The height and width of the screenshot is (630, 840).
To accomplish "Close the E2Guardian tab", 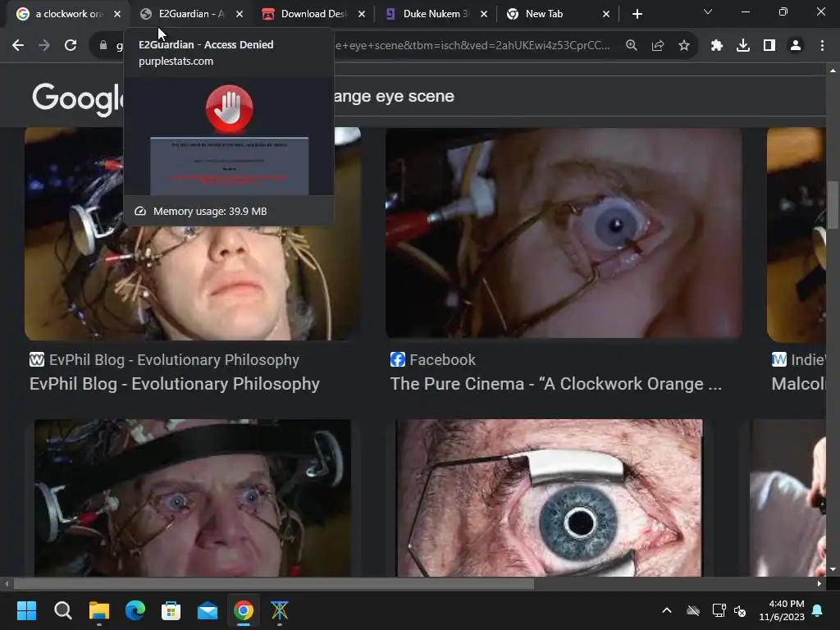I will pyautogui.click(x=240, y=14).
